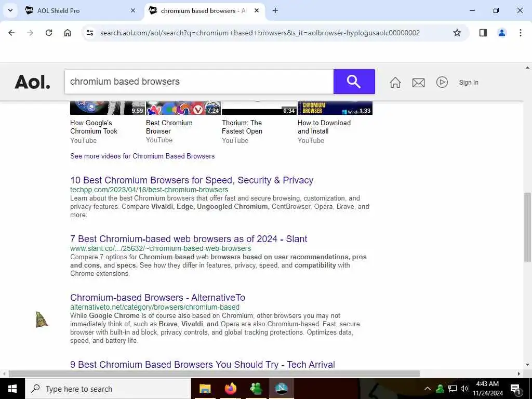Open 7 Best Chromium-based web browsers Slant result

click(189, 239)
